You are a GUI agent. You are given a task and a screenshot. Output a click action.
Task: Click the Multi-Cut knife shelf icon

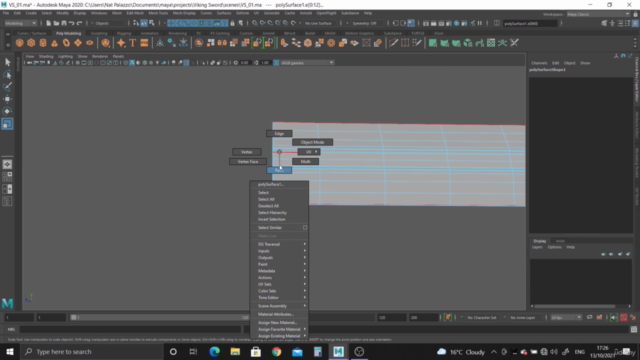click(x=393, y=43)
